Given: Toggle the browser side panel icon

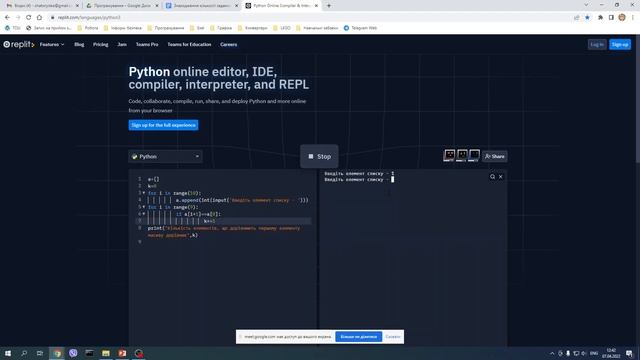Looking at the screenshot, I should [611, 18].
